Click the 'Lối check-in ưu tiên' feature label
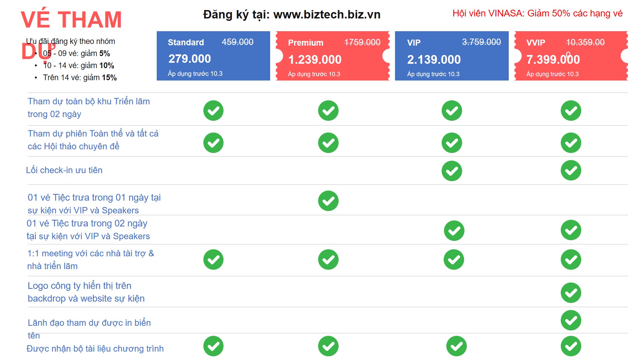Viewport: 644px width, 362px height. pos(64,170)
